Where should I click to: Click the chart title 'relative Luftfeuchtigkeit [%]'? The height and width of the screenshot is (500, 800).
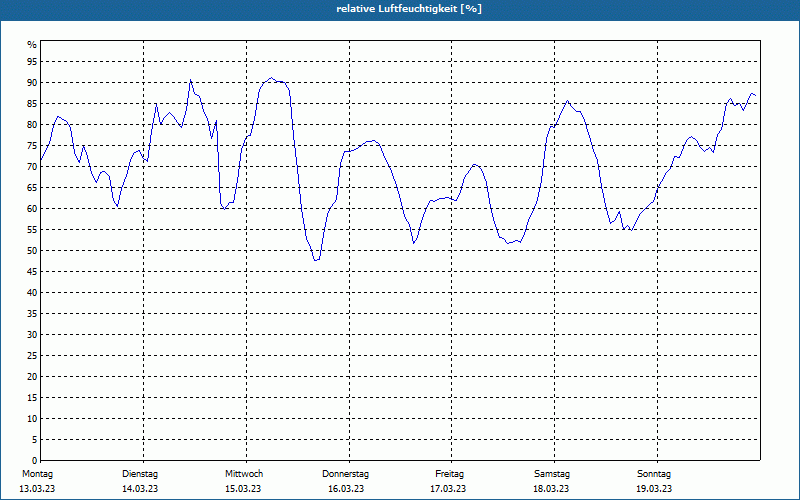(409, 9)
